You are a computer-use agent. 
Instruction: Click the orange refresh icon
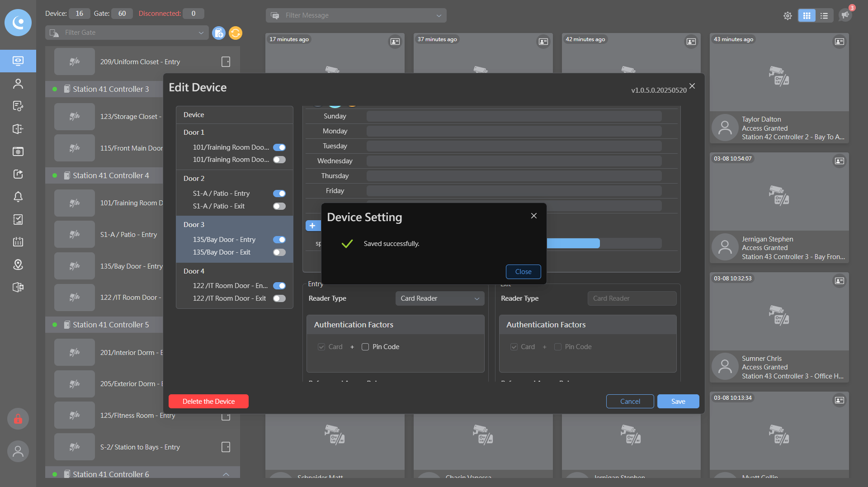[x=236, y=33]
